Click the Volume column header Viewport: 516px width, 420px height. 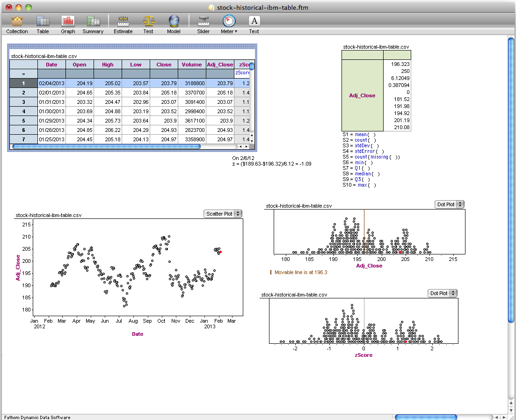coord(192,65)
